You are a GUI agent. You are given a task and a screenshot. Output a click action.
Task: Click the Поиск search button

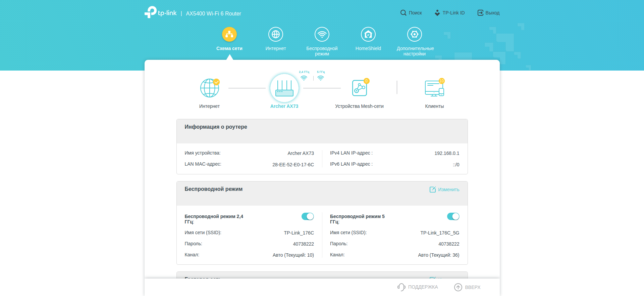(411, 13)
